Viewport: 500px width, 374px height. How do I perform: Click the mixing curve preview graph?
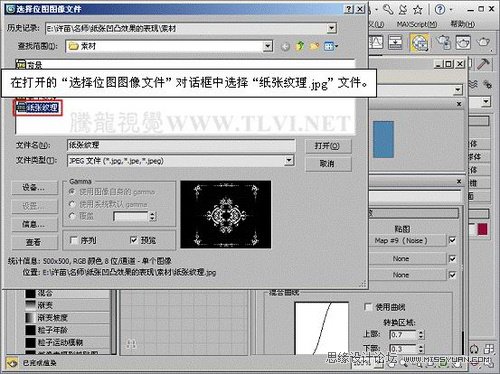click(321, 328)
